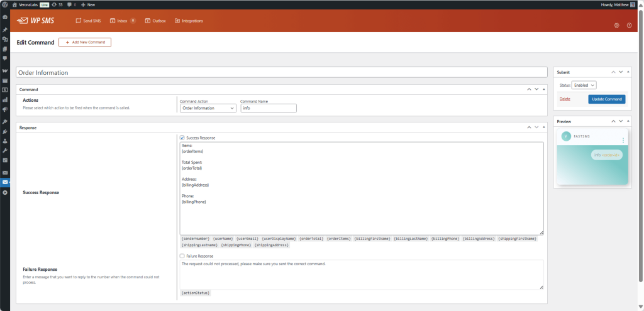This screenshot has width=644, height=311.
Task: Open the Integrations tab
Action: (189, 21)
